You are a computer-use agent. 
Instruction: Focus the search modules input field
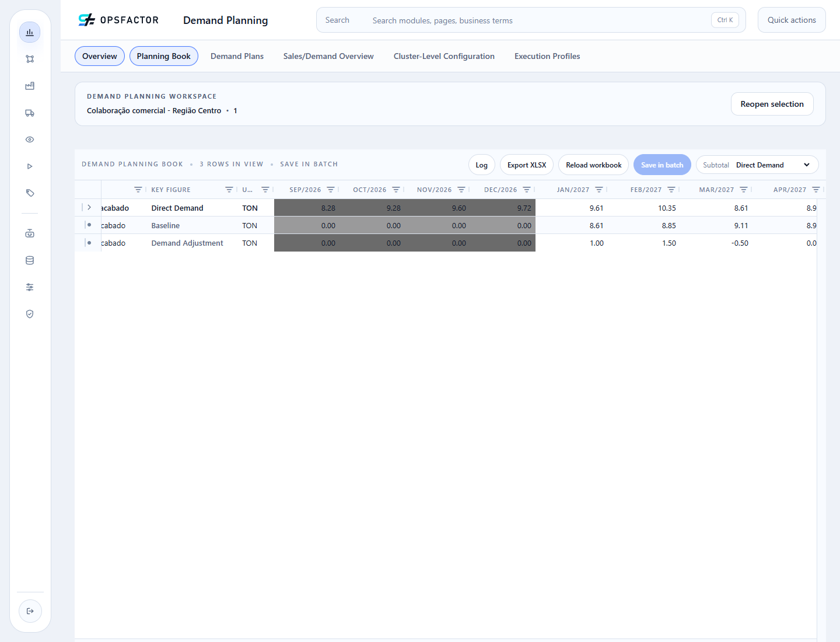click(x=531, y=20)
